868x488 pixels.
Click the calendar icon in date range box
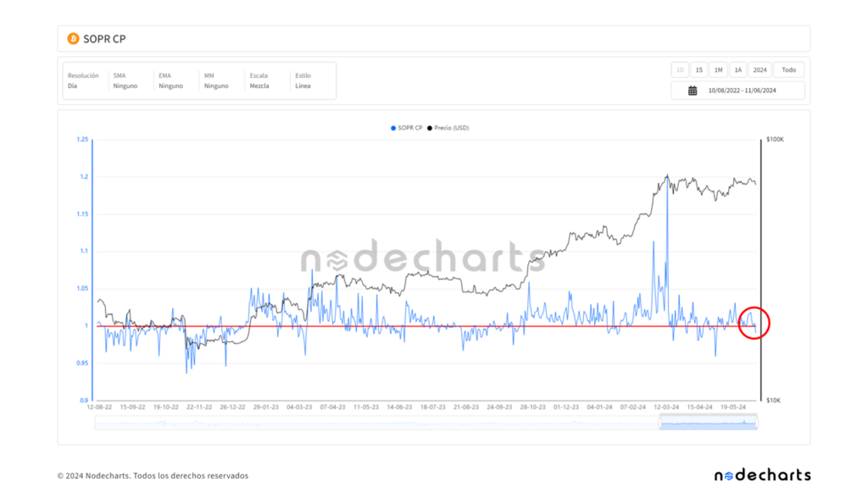point(693,91)
